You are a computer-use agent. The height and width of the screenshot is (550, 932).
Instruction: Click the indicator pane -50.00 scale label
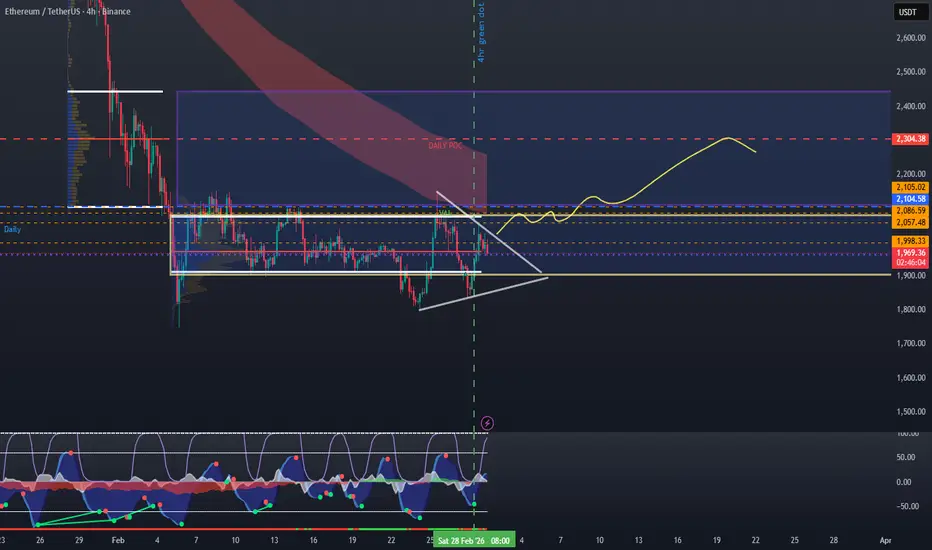click(x=907, y=506)
